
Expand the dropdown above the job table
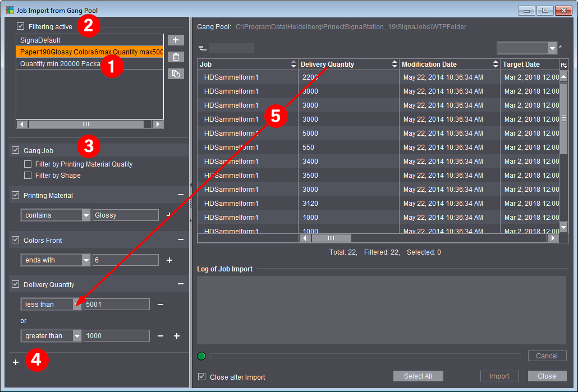click(552, 48)
